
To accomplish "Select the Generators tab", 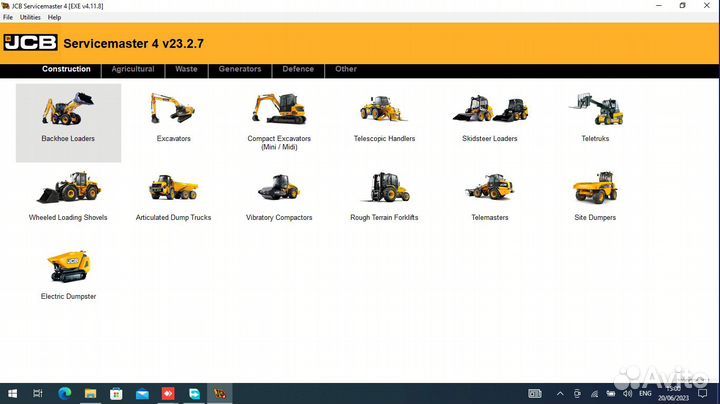I will [x=240, y=69].
